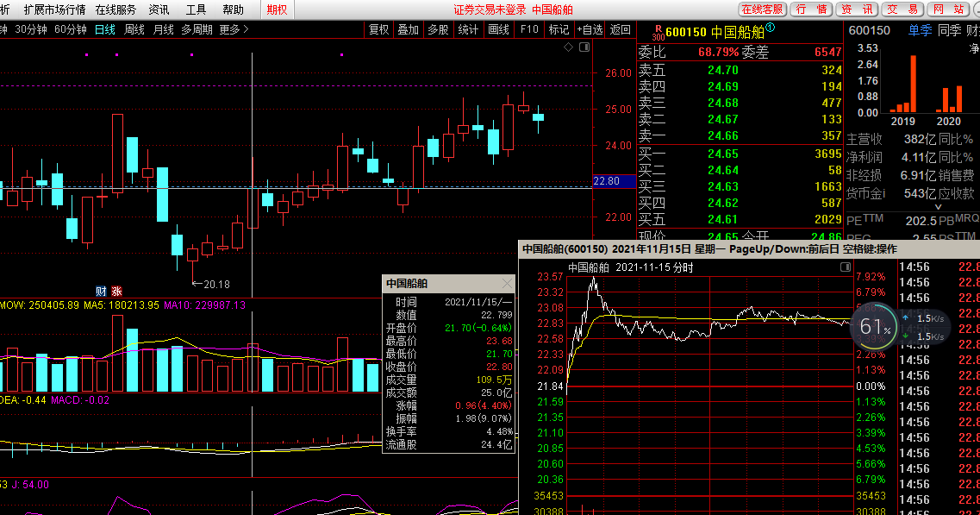The height and width of the screenshot is (515, 980).
Task: Click the 卖一 price 24.66
Action: 723,135
